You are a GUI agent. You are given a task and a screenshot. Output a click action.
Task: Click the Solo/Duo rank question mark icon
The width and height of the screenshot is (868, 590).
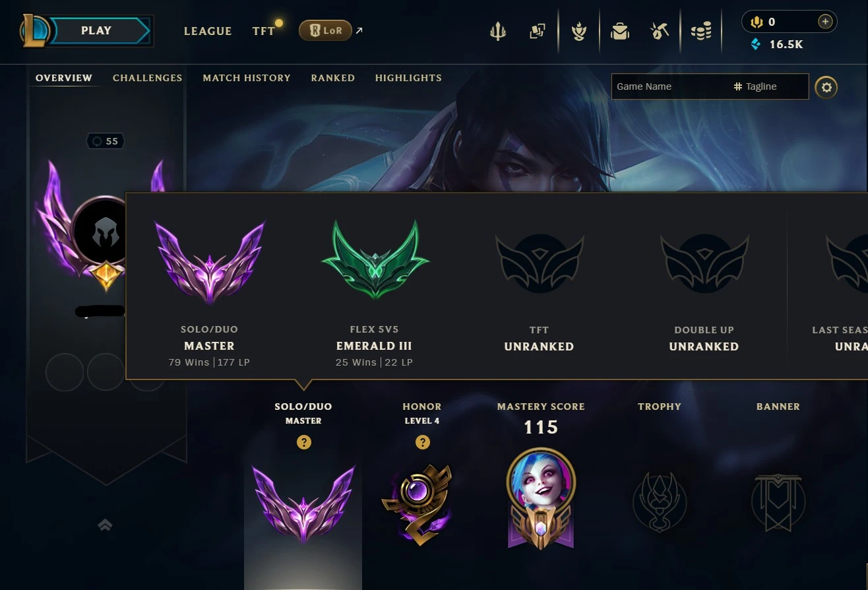pyautogui.click(x=303, y=442)
